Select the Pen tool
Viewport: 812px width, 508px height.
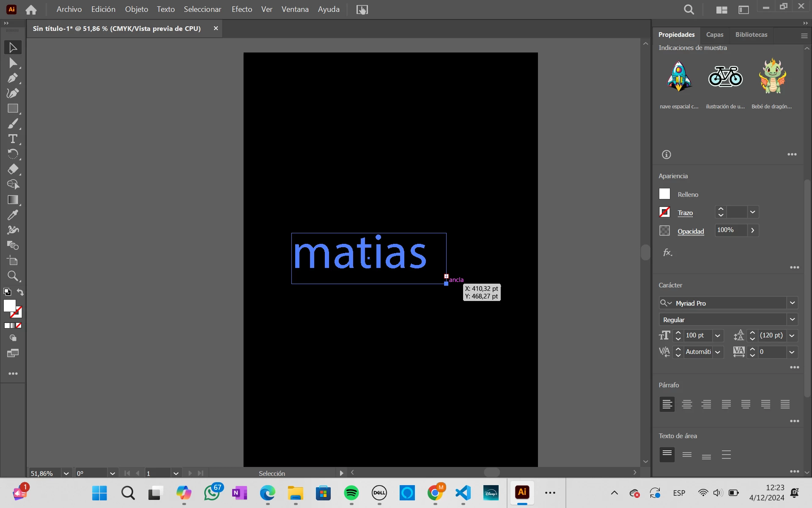[13, 78]
